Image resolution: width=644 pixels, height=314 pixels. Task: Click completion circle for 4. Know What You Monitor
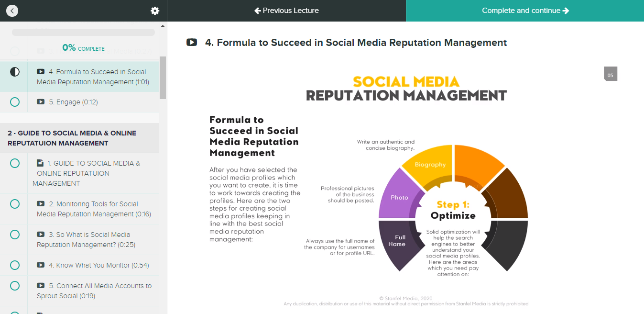click(x=15, y=265)
